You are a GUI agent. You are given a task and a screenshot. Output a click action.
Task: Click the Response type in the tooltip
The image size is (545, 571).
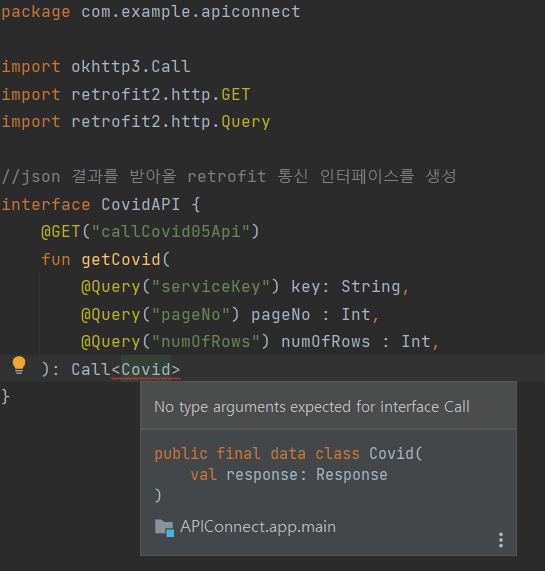pyautogui.click(x=352, y=475)
